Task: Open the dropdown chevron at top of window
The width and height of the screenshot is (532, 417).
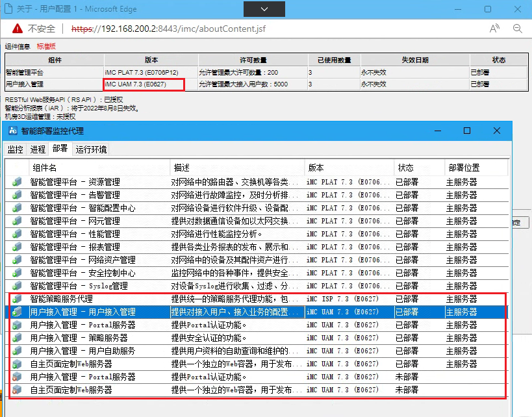Action: coord(262,10)
